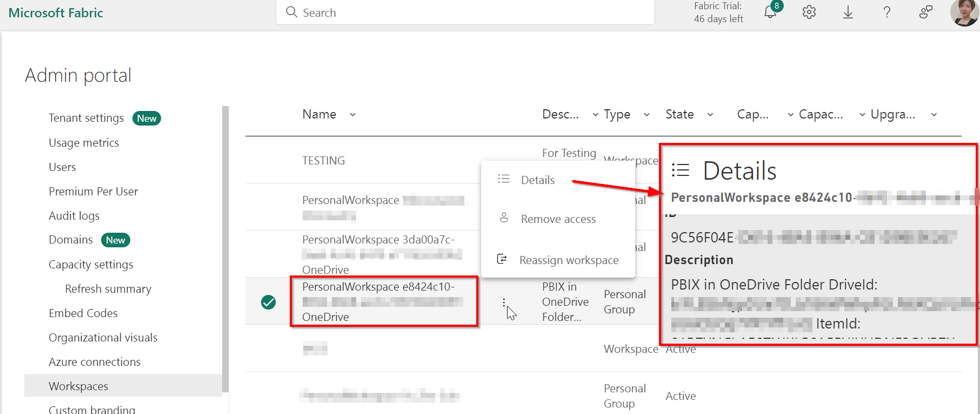Open the Upgrade column dropdown arrow
Image resolution: width=980 pixels, height=414 pixels.
click(x=934, y=115)
